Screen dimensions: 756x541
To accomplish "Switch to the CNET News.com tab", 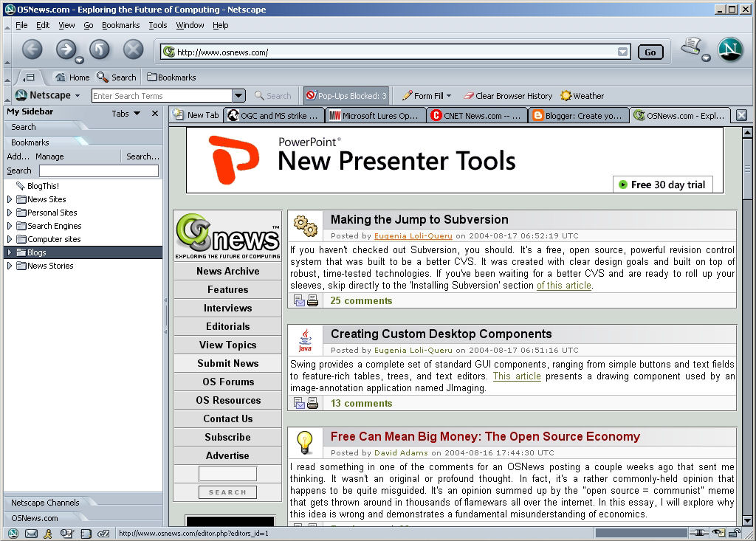I will click(x=476, y=116).
